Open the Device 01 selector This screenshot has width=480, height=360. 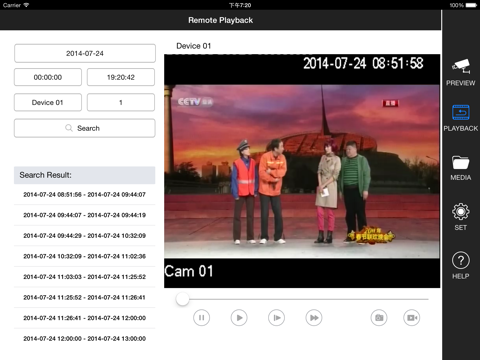click(x=48, y=102)
